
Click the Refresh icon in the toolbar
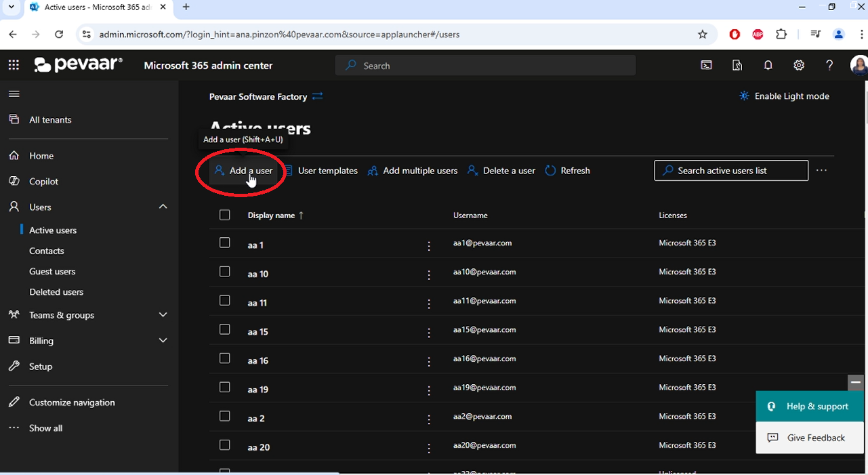[550, 171]
